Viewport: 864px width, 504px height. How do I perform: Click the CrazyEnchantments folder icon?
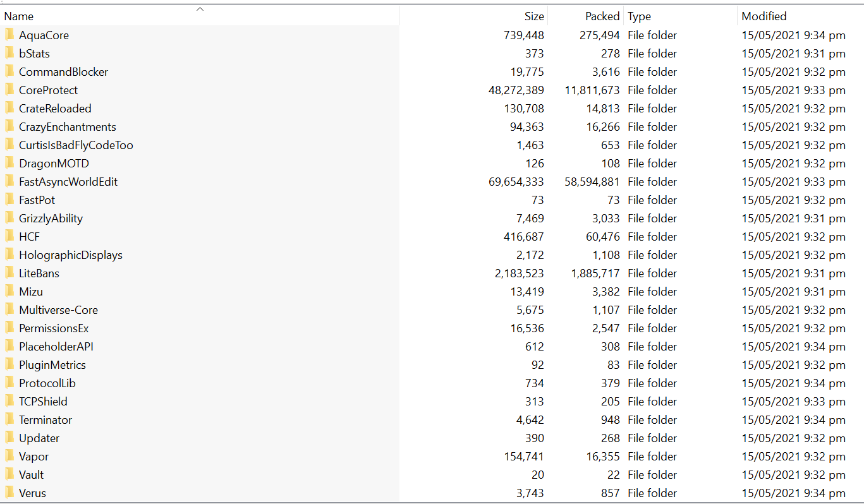(9, 126)
